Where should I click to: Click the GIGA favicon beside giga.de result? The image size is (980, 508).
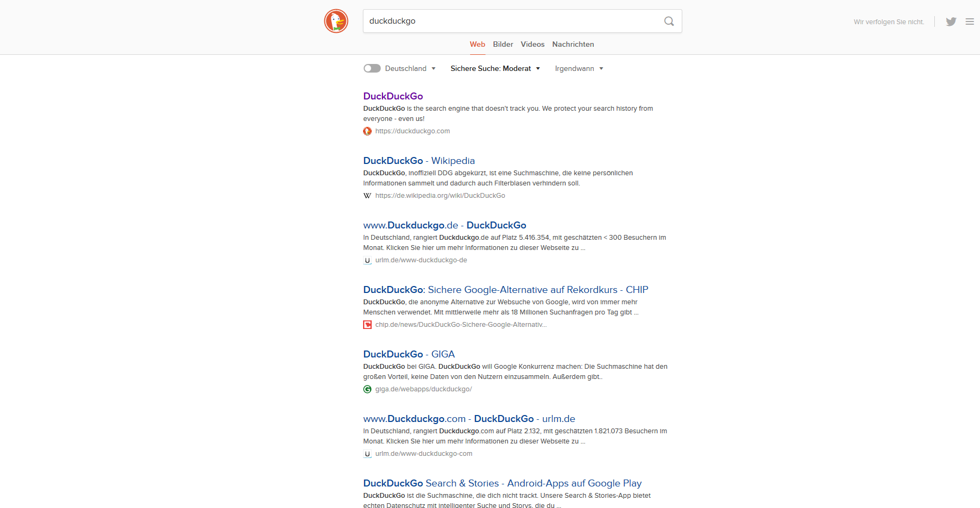pyautogui.click(x=367, y=389)
